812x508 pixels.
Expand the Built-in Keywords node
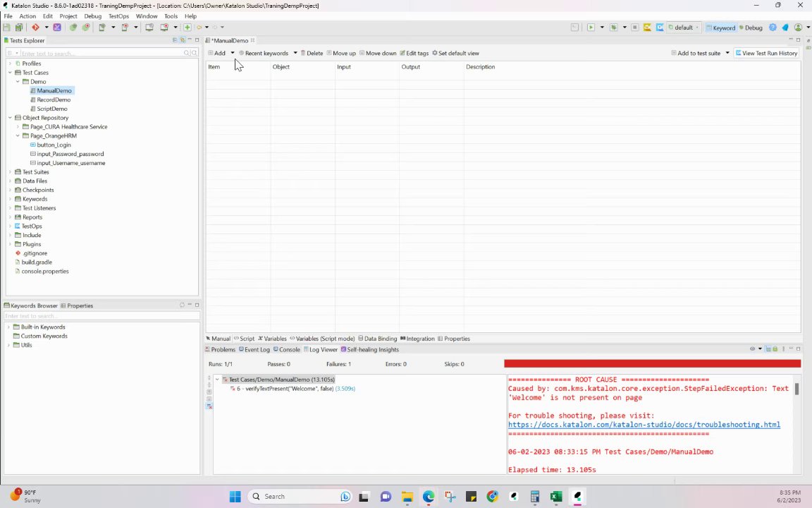8,327
